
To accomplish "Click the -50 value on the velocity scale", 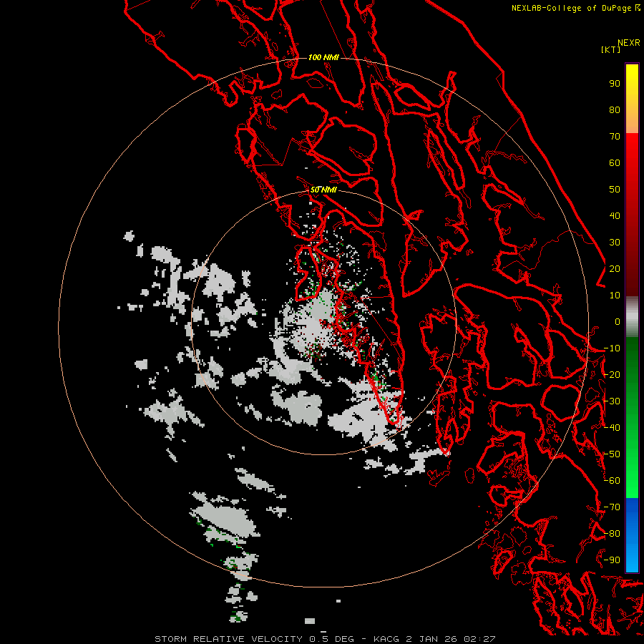I will 612,454.
